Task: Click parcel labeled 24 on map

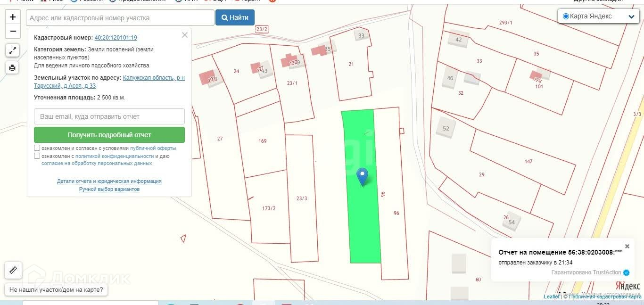Action: pos(237,72)
